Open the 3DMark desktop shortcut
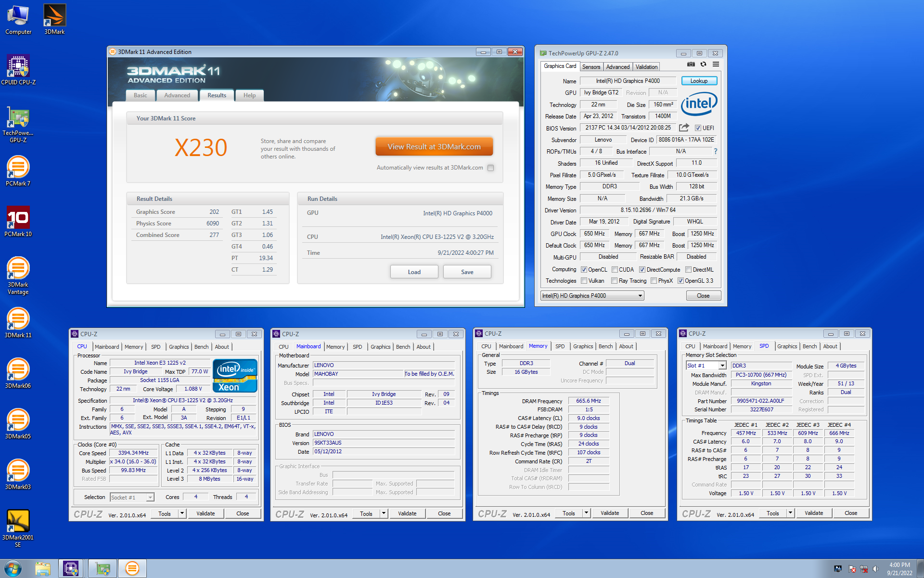Image resolution: width=924 pixels, height=578 pixels. [54, 20]
